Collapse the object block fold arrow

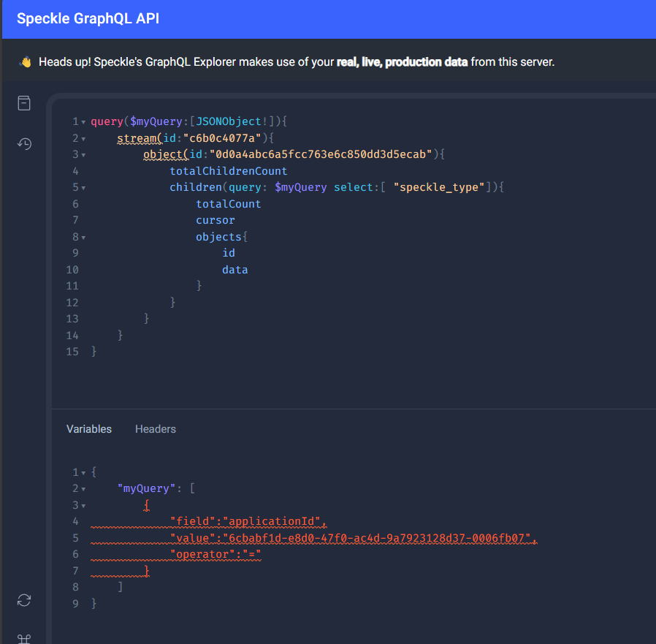coord(83,155)
